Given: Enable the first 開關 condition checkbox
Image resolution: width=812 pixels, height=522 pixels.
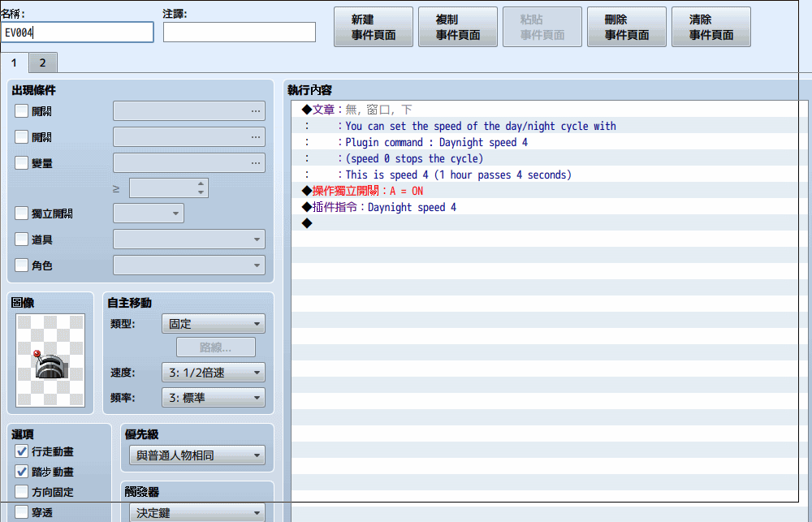Looking at the screenshot, I should (x=21, y=111).
